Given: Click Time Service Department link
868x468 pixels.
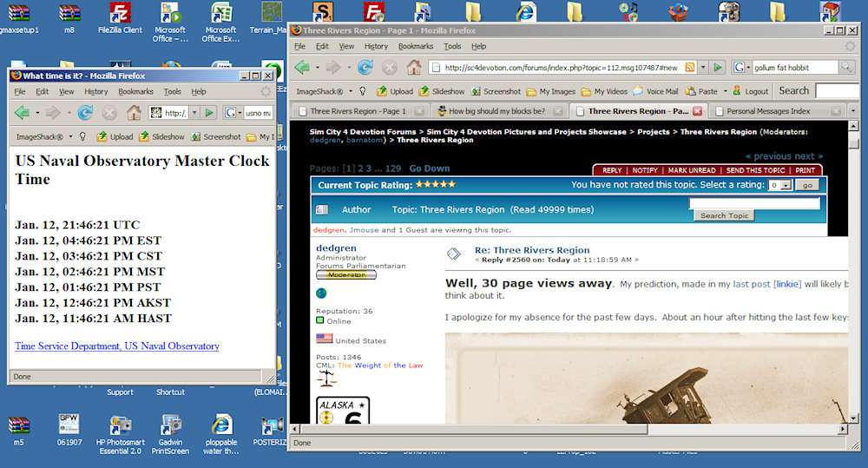Looking at the screenshot, I should pos(117,346).
